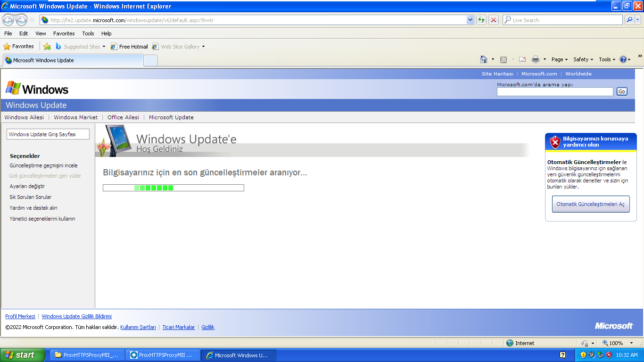Open the Safety command bar menu

click(x=583, y=59)
